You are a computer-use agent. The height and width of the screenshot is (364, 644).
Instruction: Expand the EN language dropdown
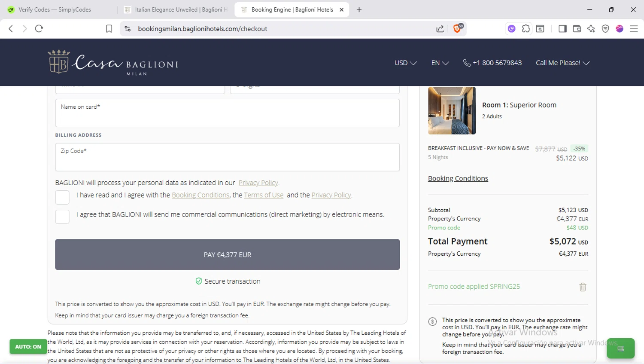click(440, 63)
